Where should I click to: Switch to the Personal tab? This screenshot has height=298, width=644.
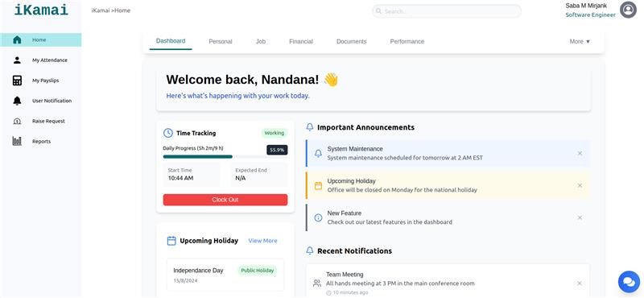pos(220,42)
